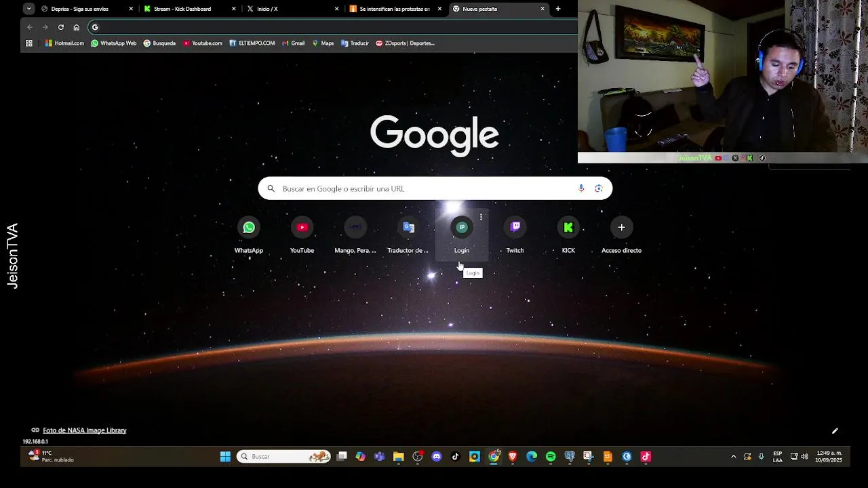Open the Busqueda bookmark
This screenshot has width=868, height=488.
point(159,43)
